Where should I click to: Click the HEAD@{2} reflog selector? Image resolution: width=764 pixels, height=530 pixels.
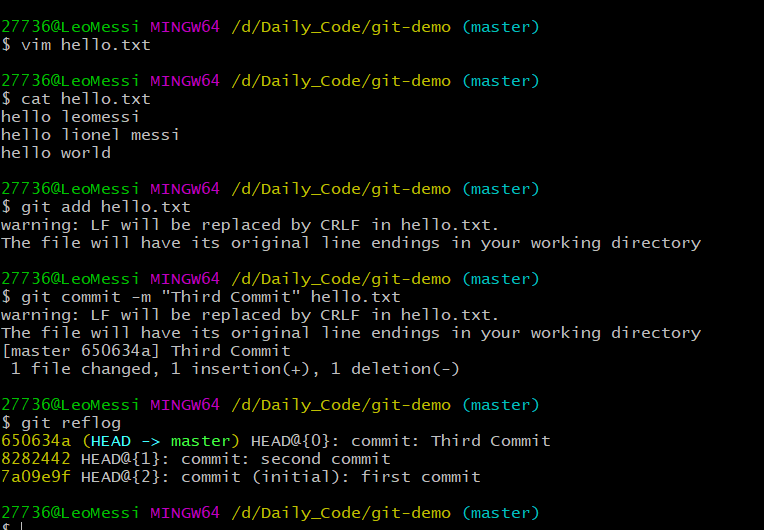(x=125, y=477)
